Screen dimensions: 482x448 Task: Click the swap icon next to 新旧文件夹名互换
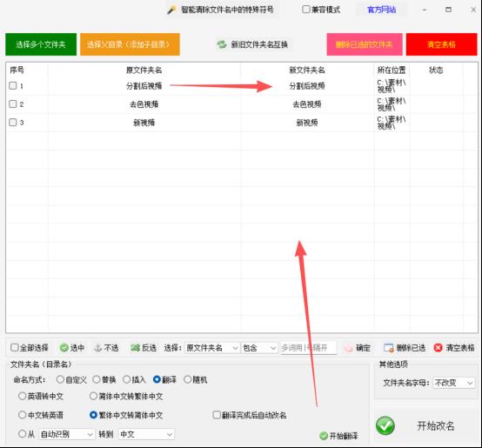coord(222,44)
